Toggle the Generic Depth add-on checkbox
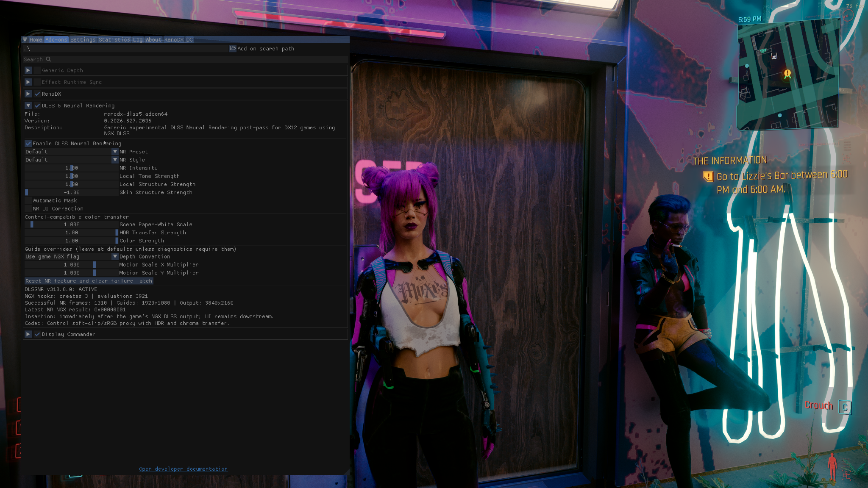 (37, 70)
